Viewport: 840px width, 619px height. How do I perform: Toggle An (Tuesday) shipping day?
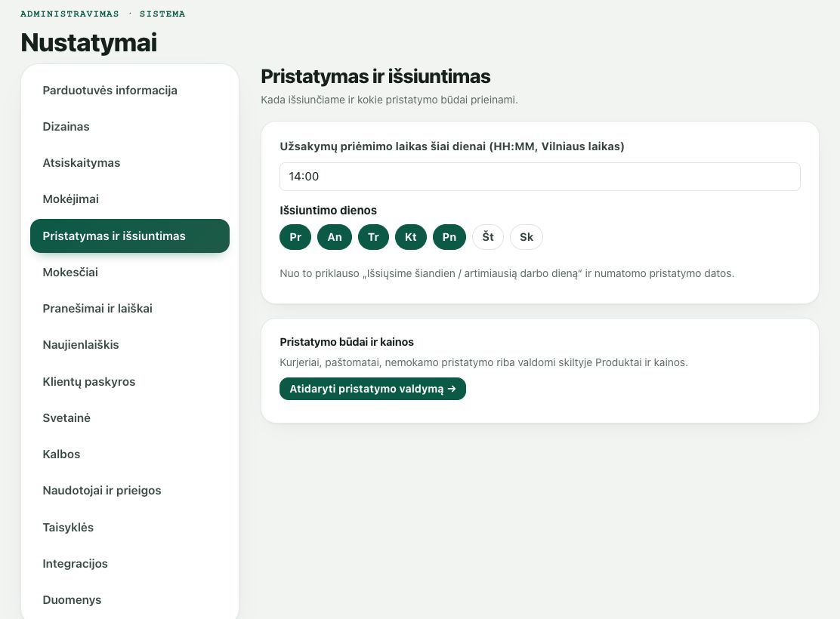[335, 237]
